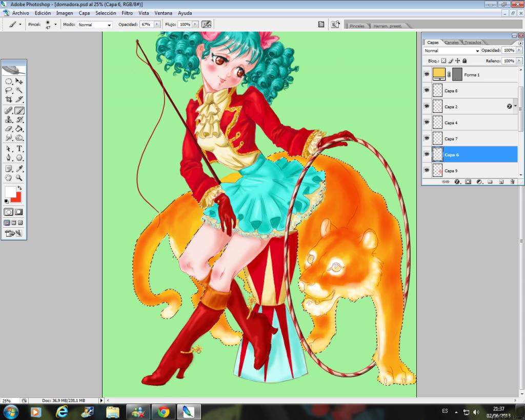Screen dimensions: 525x420
Task: Hide the Forma 1 layer
Action: 427,74
